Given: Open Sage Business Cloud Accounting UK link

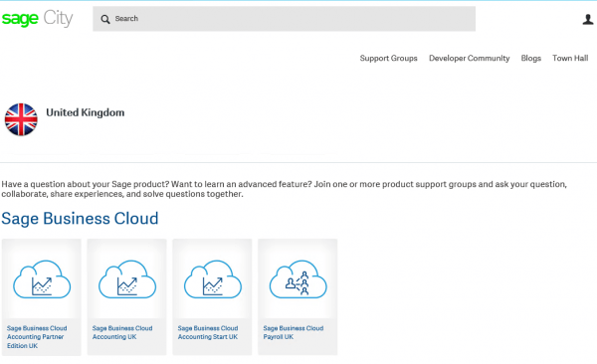Looking at the screenshot, I should (122, 332).
